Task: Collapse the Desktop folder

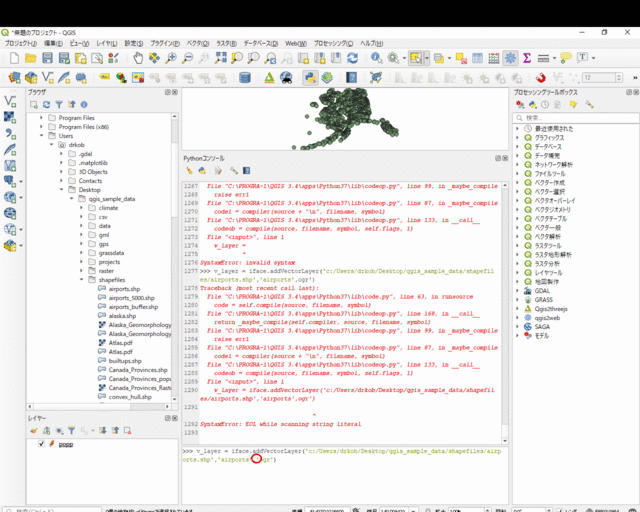Action: 62,189
